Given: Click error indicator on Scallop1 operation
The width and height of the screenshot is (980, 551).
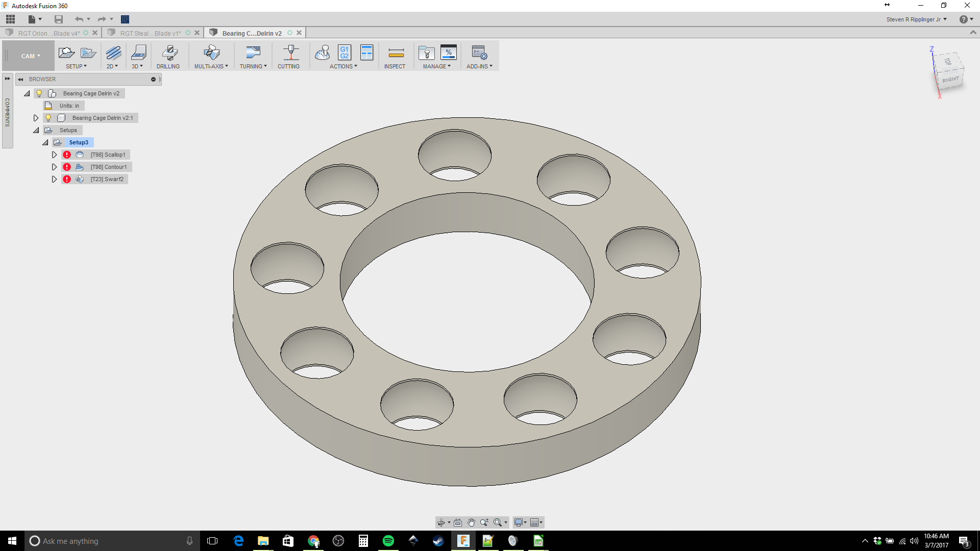Looking at the screenshot, I should [x=67, y=155].
